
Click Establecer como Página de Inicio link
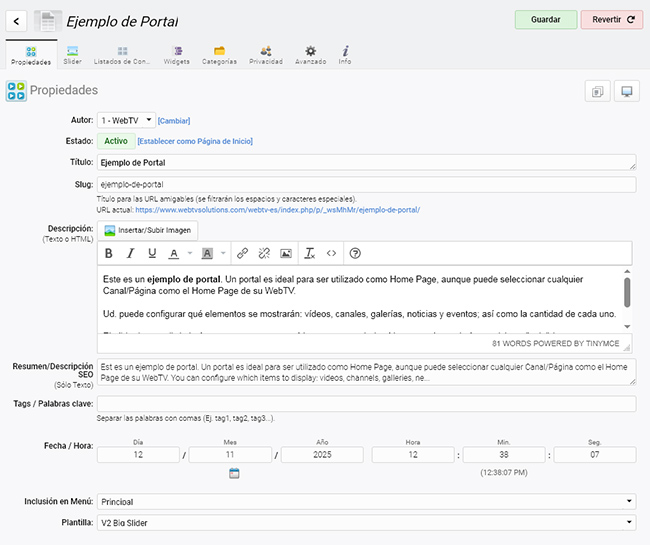(x=195, y=141)
